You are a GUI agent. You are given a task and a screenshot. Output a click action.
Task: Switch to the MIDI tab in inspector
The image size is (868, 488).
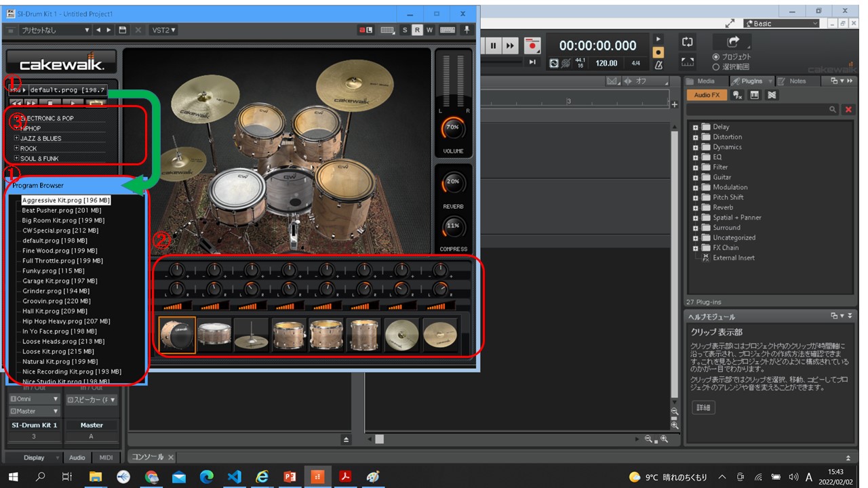(106, 458)
